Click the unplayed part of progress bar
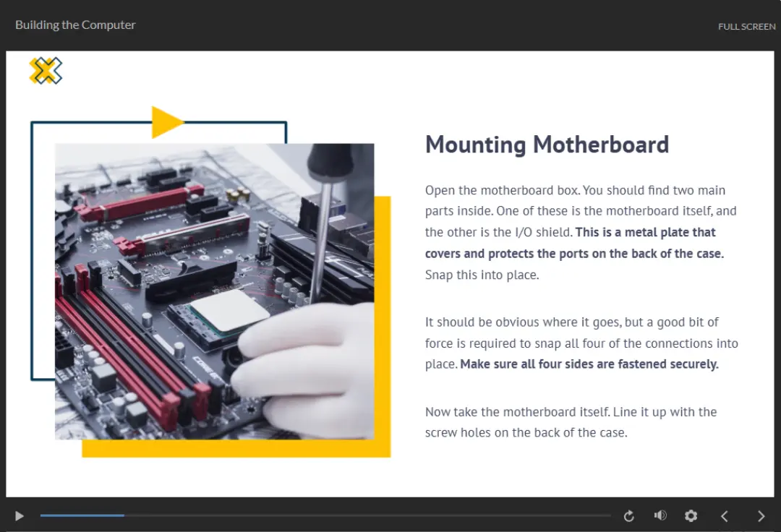The width and height of the screenshot is (781, 532). coord(362,515)
